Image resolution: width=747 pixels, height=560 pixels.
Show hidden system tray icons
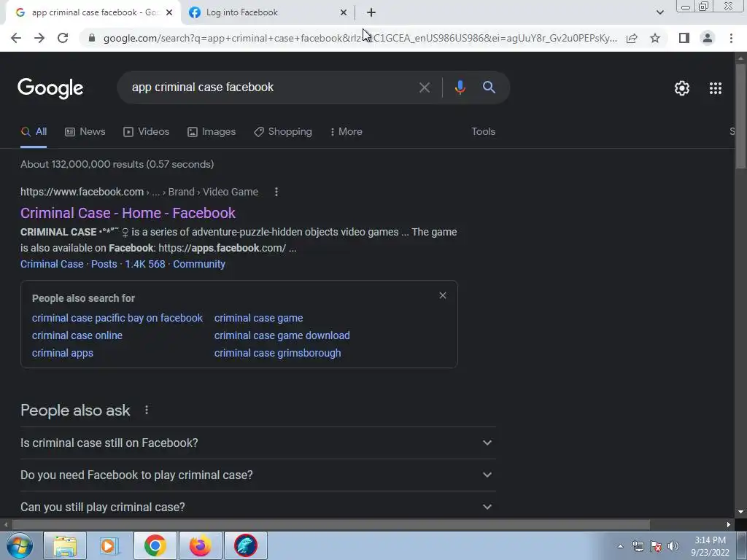click(620, 546)
